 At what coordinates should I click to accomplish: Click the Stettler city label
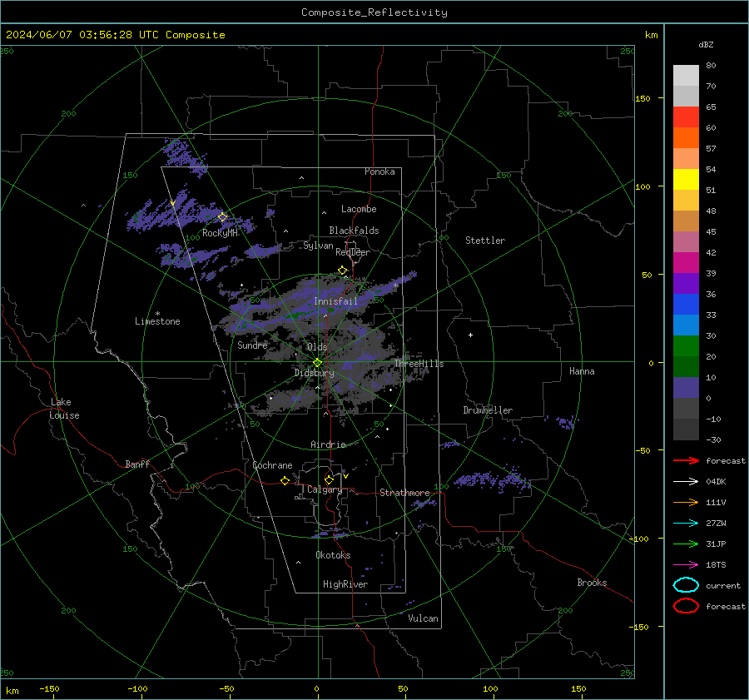485,241
